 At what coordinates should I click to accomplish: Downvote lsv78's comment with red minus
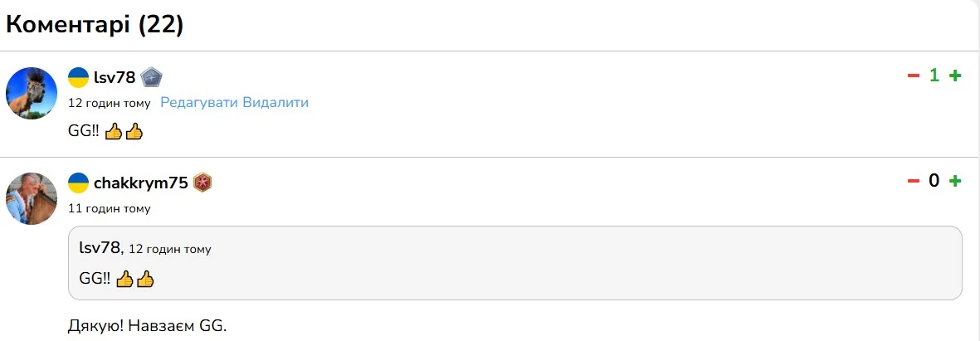click(914, 76)
